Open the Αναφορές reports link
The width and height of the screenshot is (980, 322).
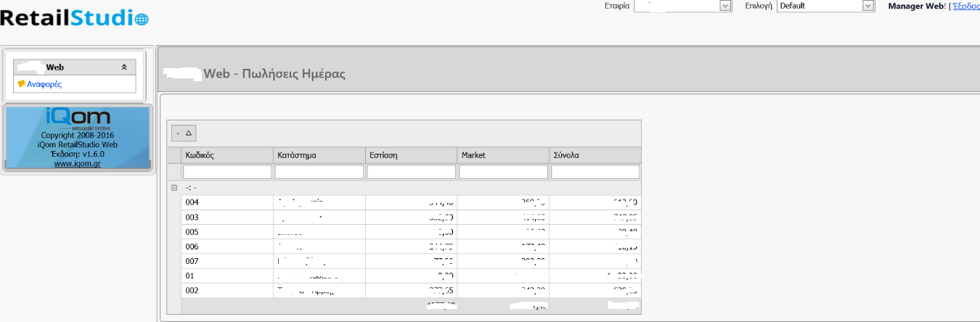click(44, 84)
